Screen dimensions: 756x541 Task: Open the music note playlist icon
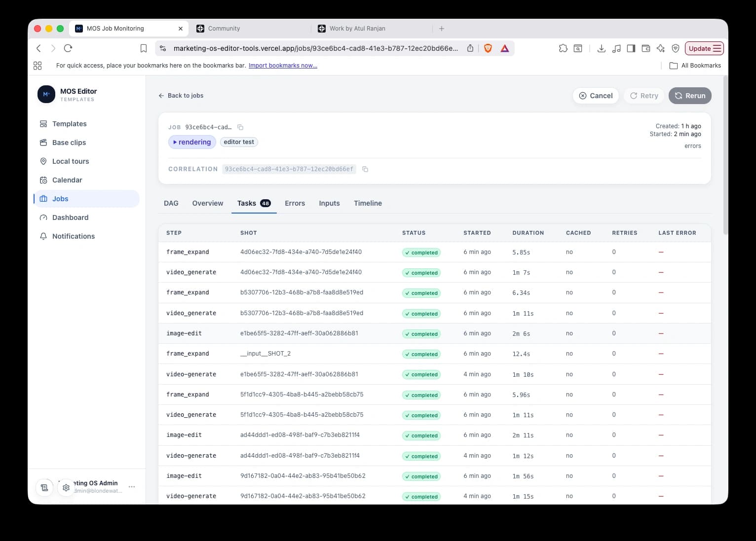(616, 48)
